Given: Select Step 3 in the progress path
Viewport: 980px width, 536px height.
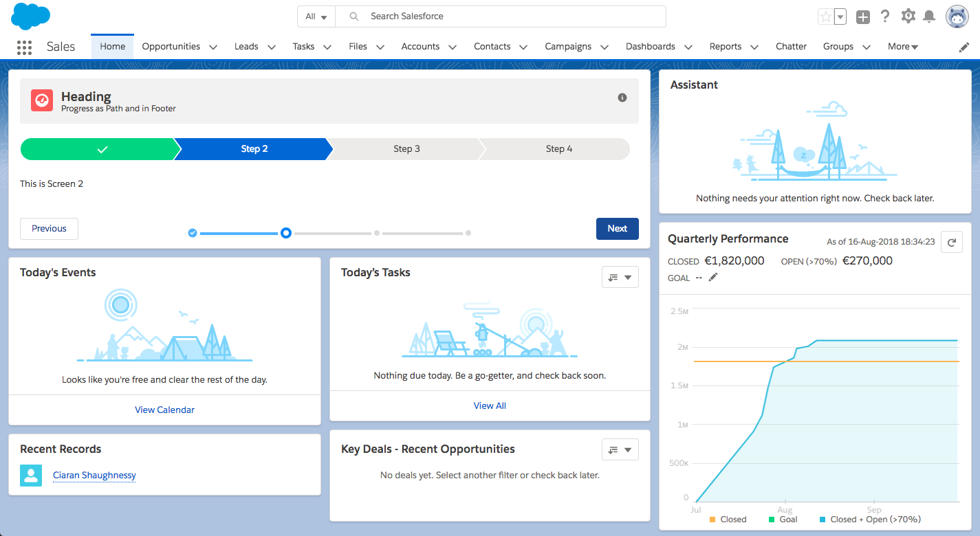Looking at the screenshot, I should (x=406, y=148).
